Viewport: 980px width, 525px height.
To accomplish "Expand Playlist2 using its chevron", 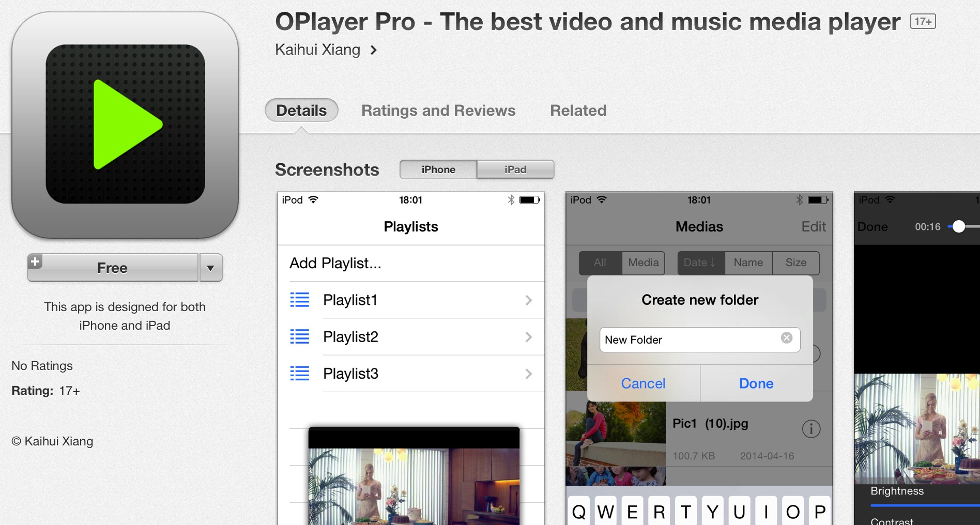I will coord(528,336).
